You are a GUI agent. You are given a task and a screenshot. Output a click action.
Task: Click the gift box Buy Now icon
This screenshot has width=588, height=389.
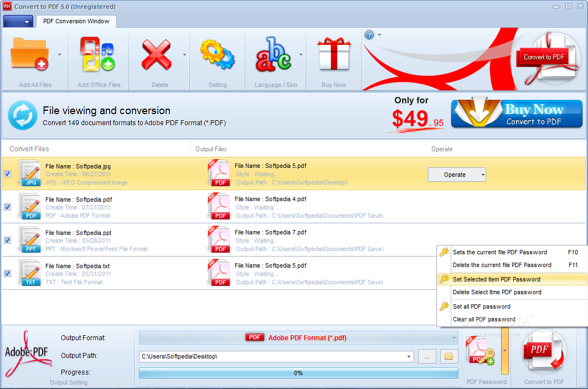(334, 54)
